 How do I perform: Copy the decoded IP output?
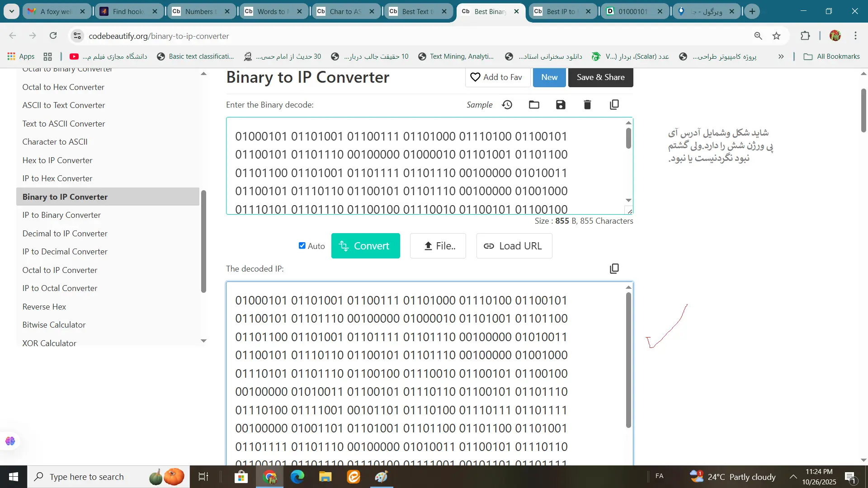point(614,269)
